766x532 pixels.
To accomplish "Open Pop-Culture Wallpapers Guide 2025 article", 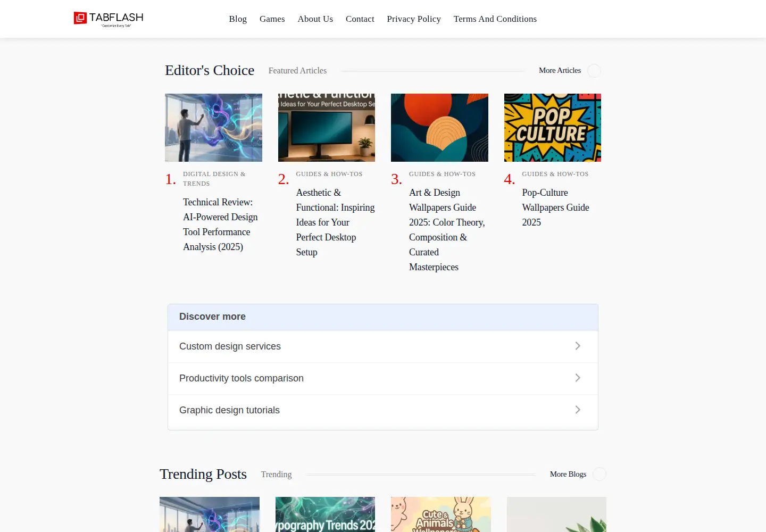I will [x=555, y=207].
